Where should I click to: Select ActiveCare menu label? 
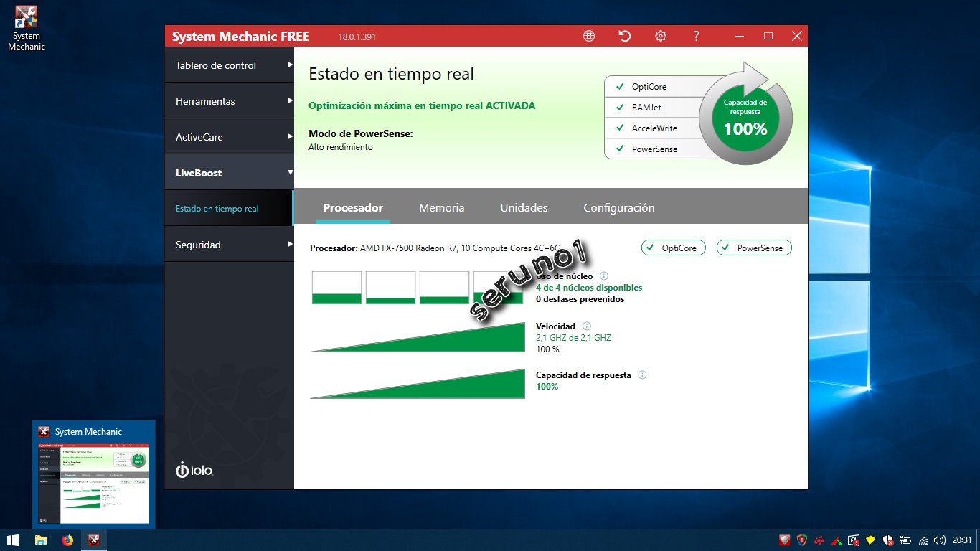pos(199,137)
